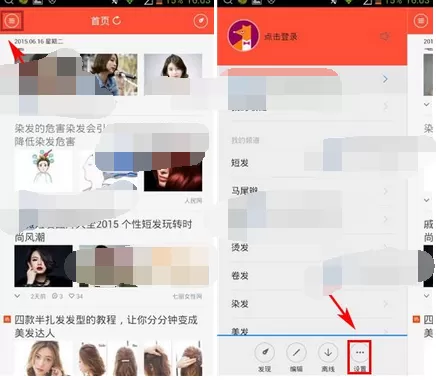
Task: Open the side menu icon on the 首页 screen
Action: pos(12,21)
